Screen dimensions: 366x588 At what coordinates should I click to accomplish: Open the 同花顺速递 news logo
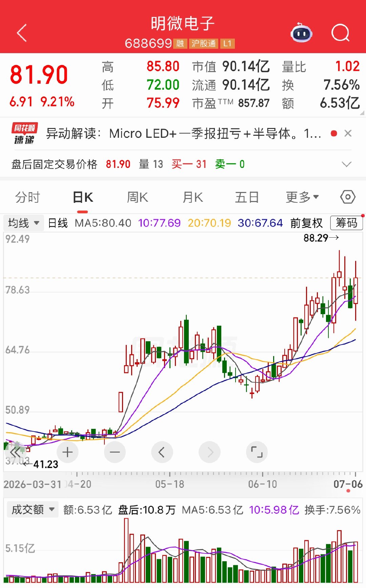[x=24, y=133]
